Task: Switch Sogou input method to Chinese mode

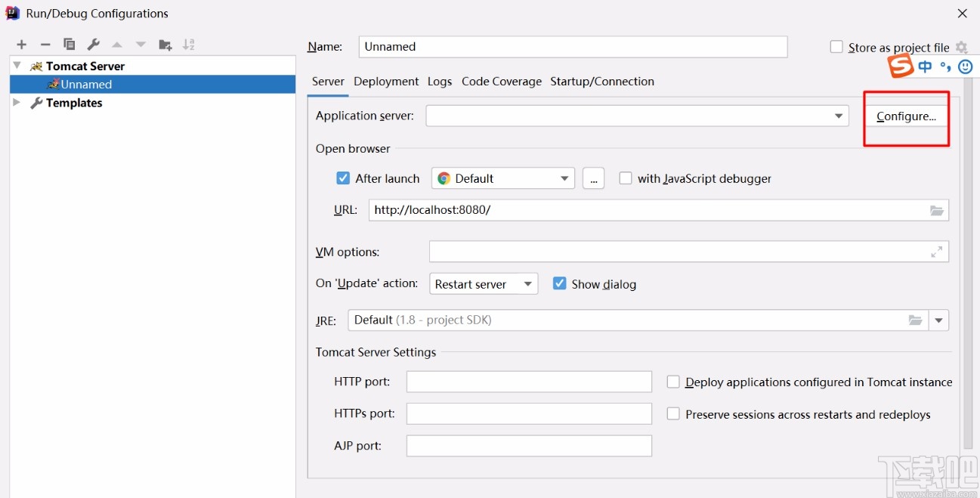Action: (926, 66)
